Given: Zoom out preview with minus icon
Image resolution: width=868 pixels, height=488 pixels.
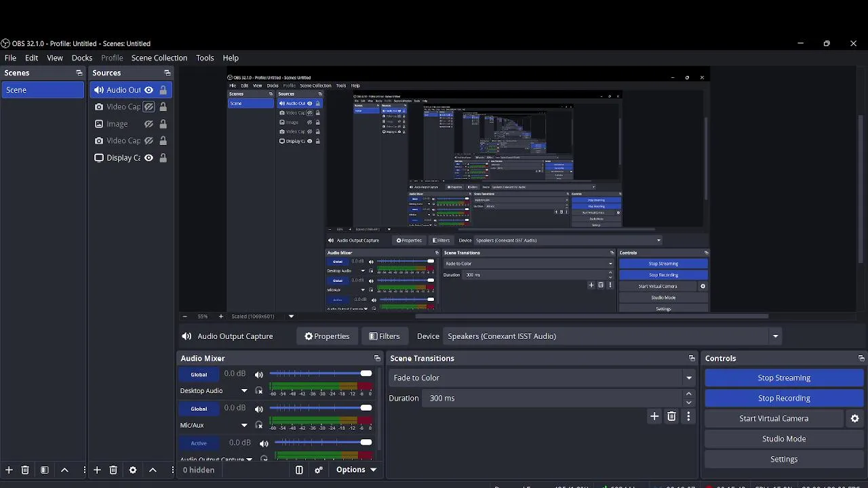Looking at the screenshot, I should 184,317.
